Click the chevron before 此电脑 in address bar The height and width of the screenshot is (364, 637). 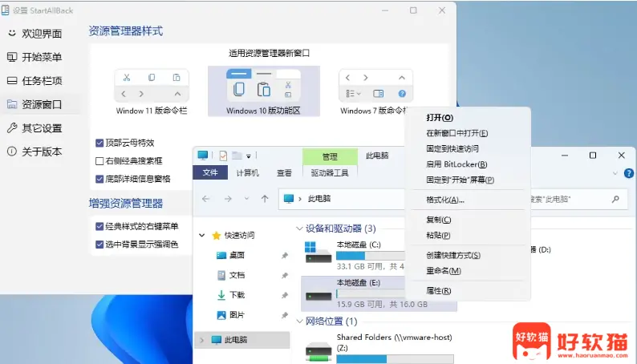300,199
